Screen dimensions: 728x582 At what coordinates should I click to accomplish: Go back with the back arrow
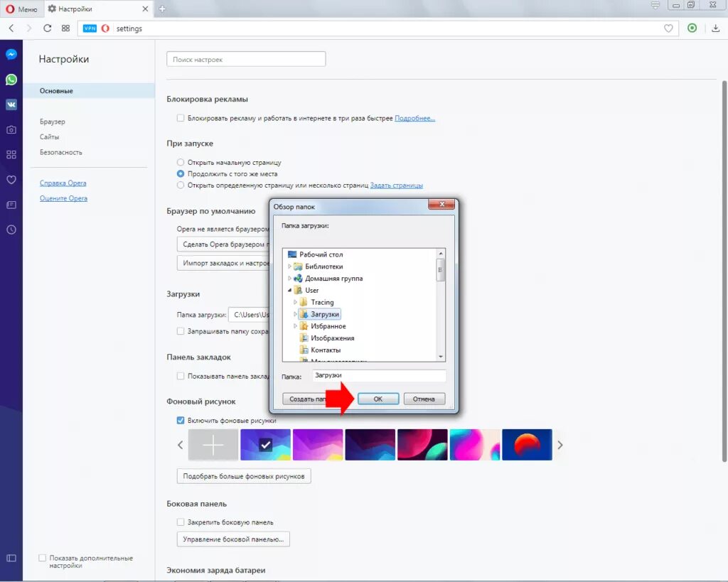(11, 28)
